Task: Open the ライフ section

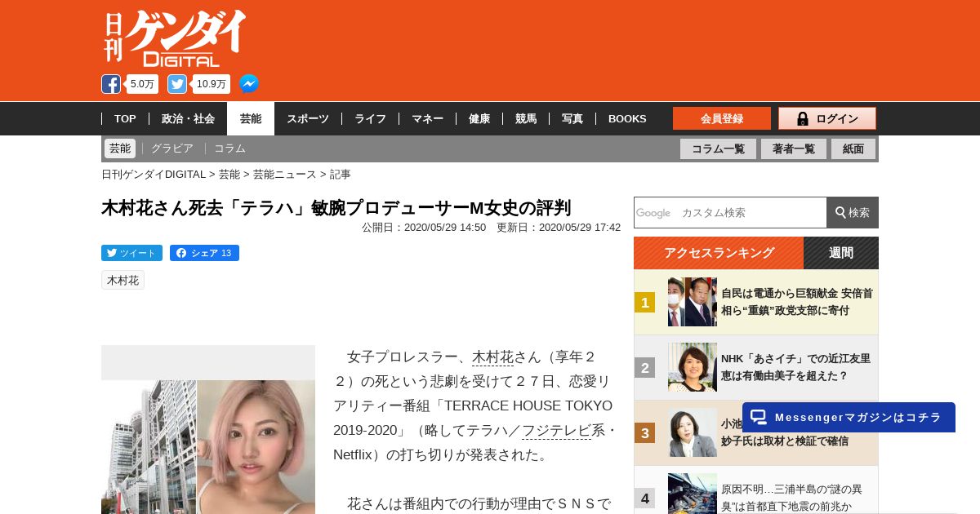Action: point(370,118)
